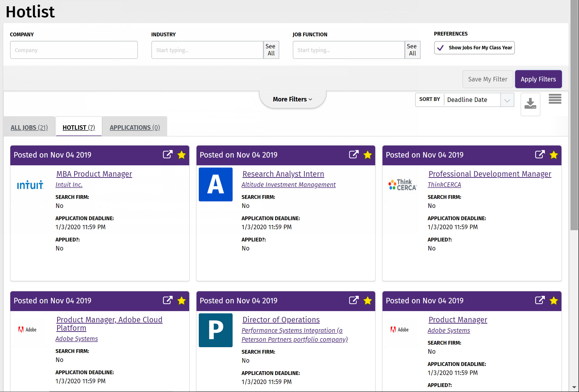Toggle star on Adobe Product Manager card
Image resolution: width=579 pixels, height=392 pixels.
click(553, 301)
